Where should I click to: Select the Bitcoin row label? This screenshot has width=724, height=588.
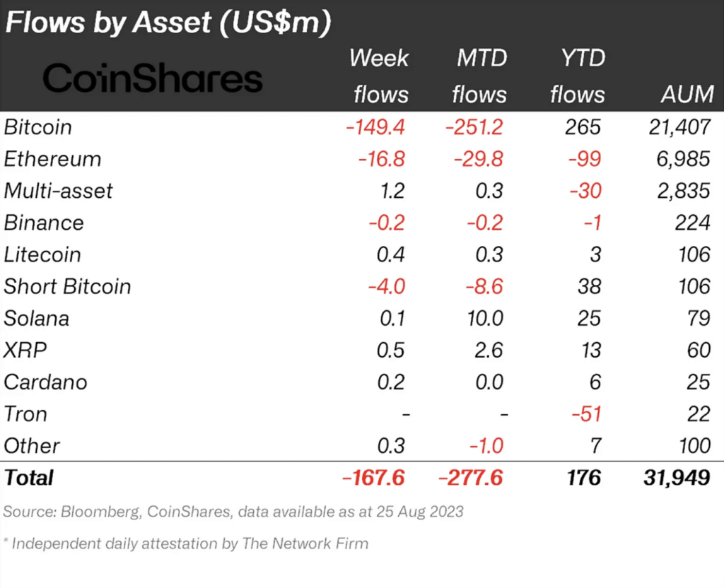point(38,127)
